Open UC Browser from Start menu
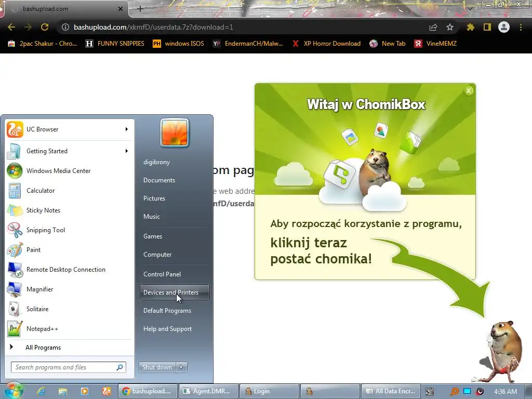The width and height of the screenshot is (532, 399). 70,129
